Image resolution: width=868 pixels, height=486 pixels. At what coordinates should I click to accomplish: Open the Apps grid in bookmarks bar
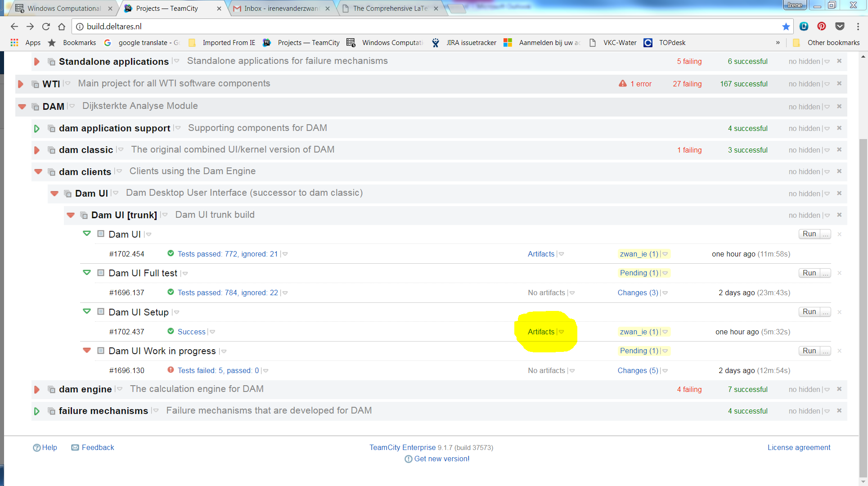pos(14,42)
